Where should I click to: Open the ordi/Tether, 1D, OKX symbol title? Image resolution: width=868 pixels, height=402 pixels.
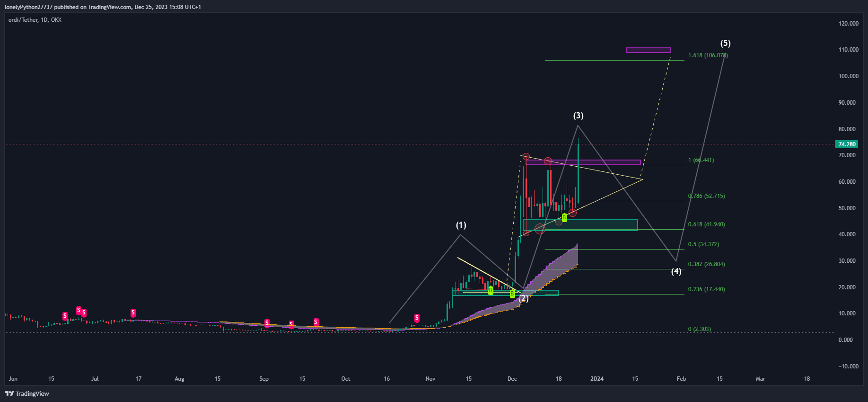point(35,20)
